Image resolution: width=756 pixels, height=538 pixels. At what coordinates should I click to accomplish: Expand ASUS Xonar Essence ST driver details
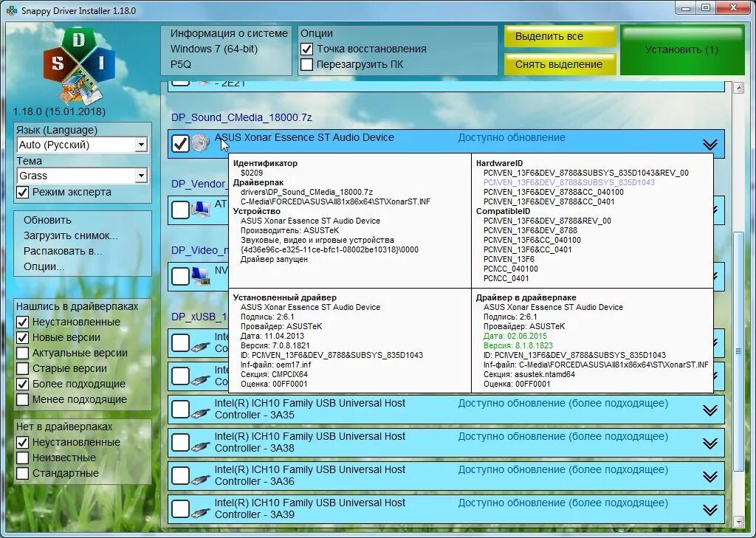click(x=709, y=145)
